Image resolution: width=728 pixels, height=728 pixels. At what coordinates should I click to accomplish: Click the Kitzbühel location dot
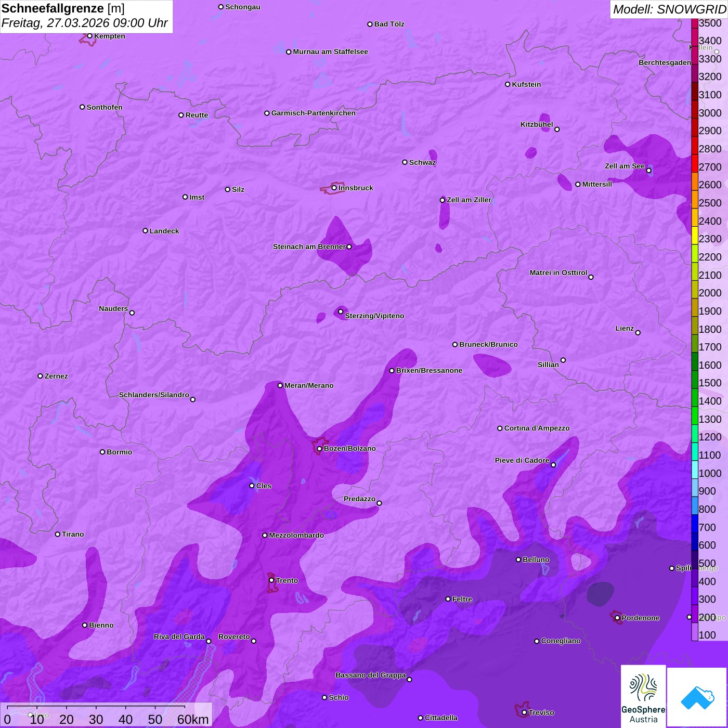(x=557, y=129)
